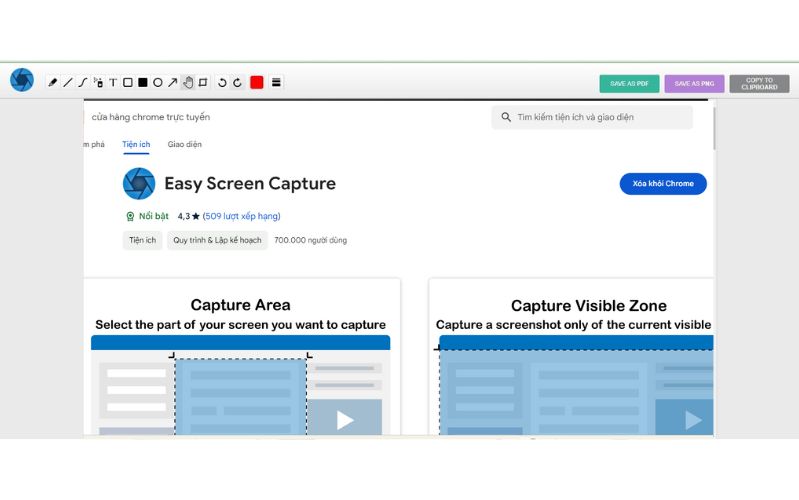Click the '700.000 người dùng' text
The width and height of the screenshot is (799, 500).
click(310, 240)
